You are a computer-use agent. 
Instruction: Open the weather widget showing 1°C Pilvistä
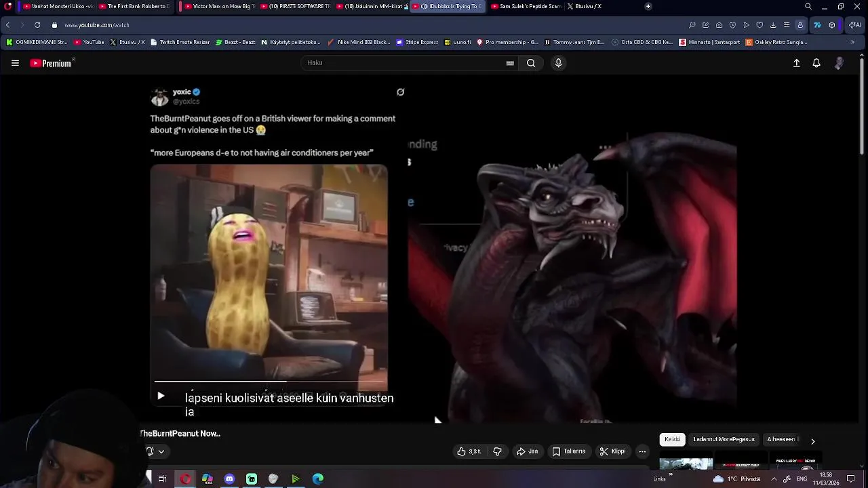(x=736, y=479)
